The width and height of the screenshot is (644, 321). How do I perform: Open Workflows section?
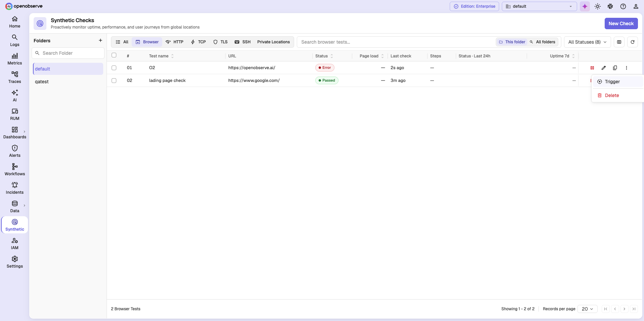[14, 170]
